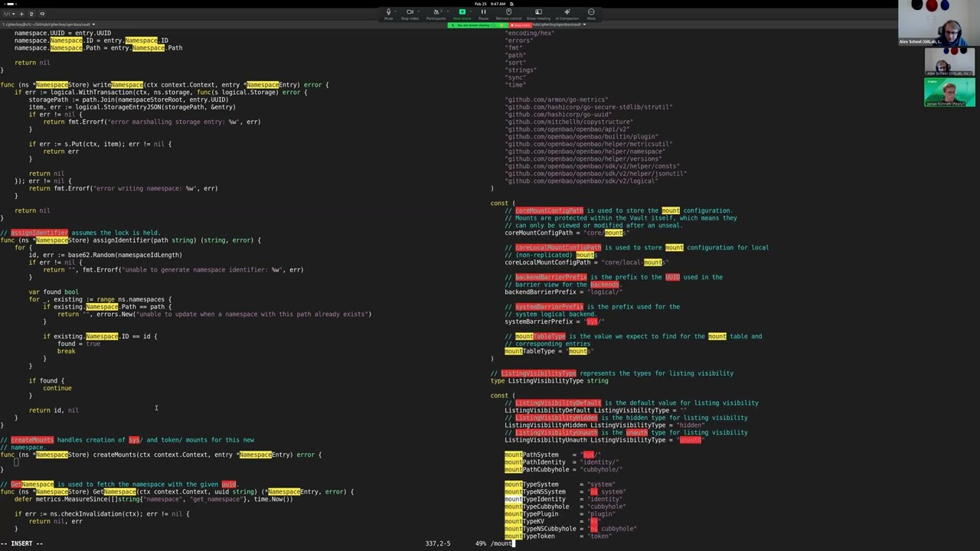
Task: Click 'mountTypeToken' constant line
Action: (558, 536)
